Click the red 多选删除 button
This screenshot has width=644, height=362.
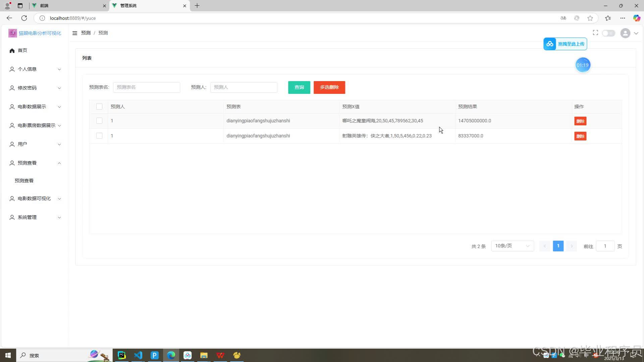coord(329,87)
